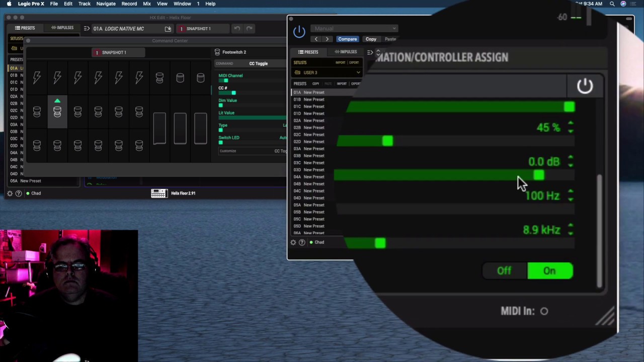Open SNAPSHOT 1 selector in HX Edit toolbar
The width and height of the screenshot is (644, 362).
point(203,29)
